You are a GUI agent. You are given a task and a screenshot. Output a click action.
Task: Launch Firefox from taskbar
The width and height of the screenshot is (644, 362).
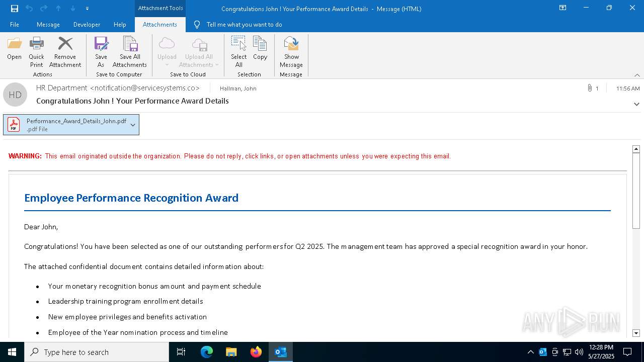pyautogui.click(x=256, y=352)
